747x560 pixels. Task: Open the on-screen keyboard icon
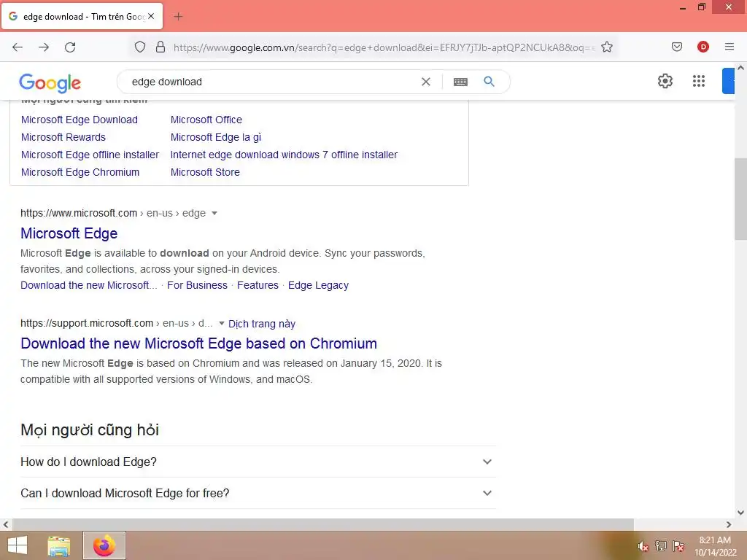460,82
